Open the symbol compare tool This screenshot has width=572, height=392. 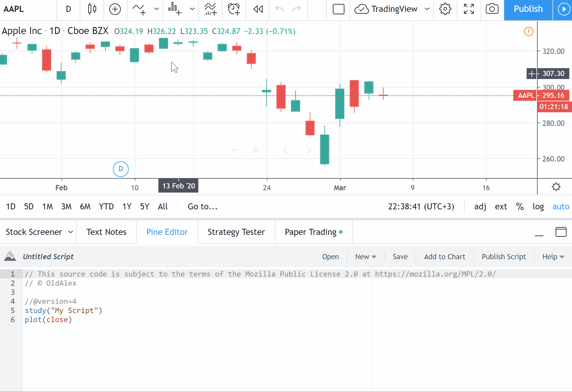click(115, 9)
